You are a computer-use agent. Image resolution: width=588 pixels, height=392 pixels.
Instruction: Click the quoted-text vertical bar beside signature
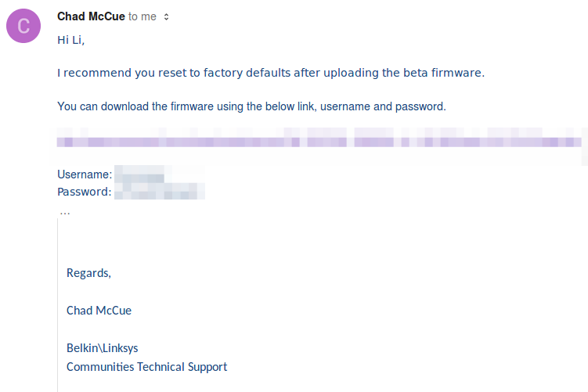[x=58, y=313]
